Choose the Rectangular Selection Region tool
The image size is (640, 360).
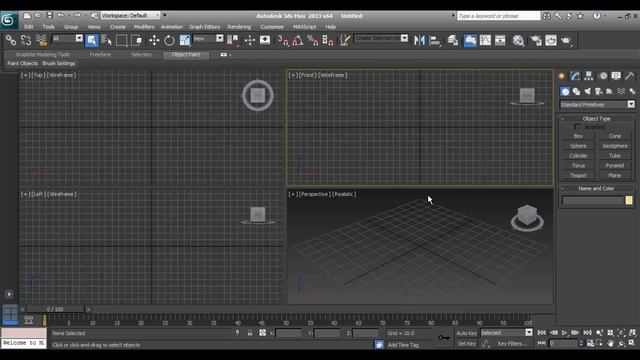(122, 40)
